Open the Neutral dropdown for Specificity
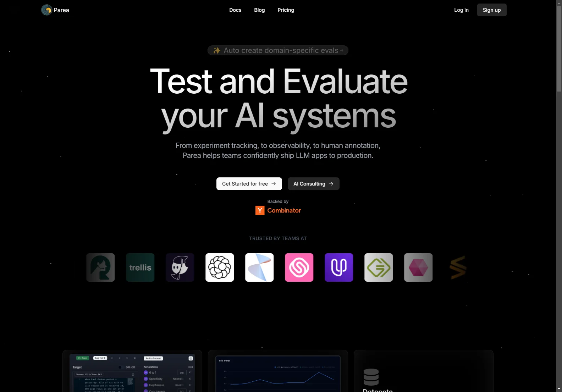 (178, 379)
